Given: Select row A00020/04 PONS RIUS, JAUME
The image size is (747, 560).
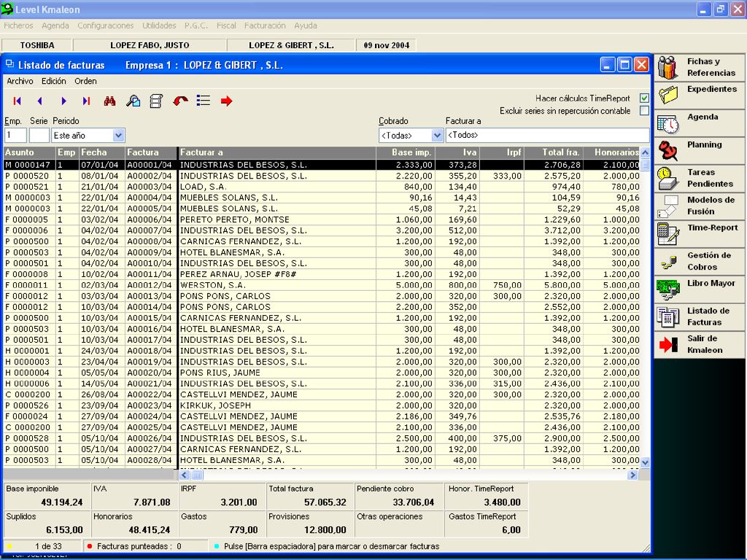Looking at the screenshot, I should [x=322, y=373].
